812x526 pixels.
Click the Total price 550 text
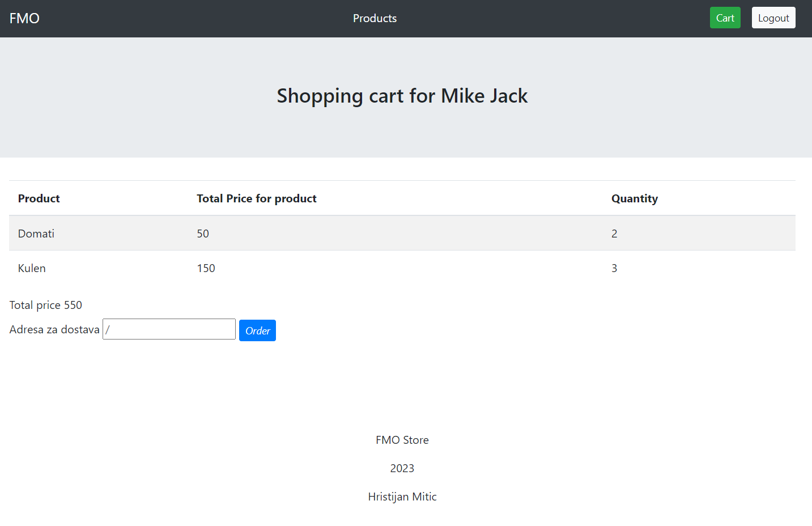(x=46, y=305)
